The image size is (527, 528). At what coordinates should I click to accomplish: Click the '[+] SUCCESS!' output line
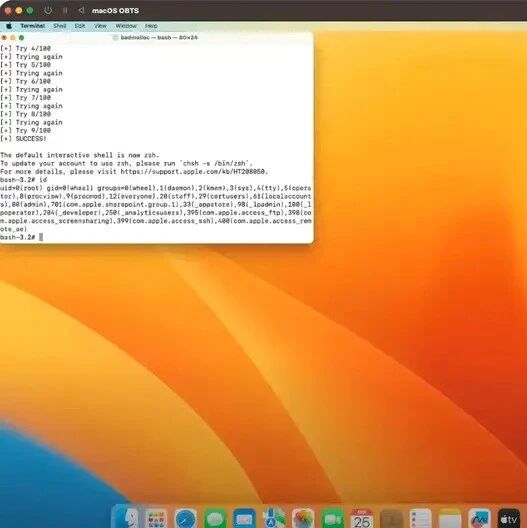[23, 139]
